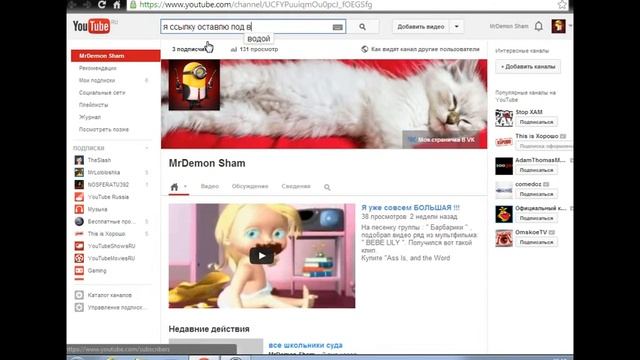
Task: Open video title Я уже совсем БОЛЬШАЯ
Action: coord(410,208)
